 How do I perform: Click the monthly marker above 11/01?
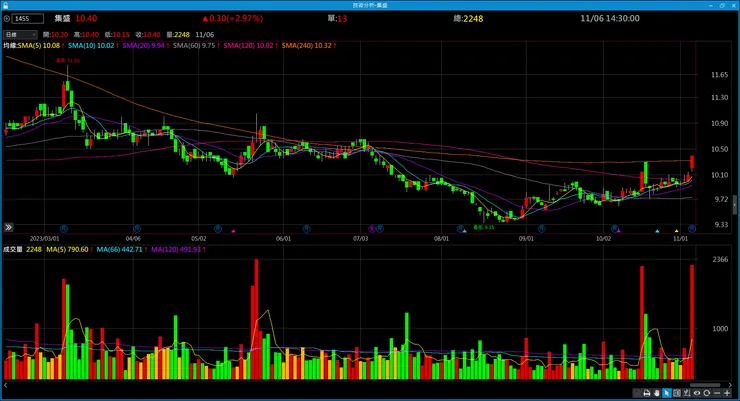point(692,229)
